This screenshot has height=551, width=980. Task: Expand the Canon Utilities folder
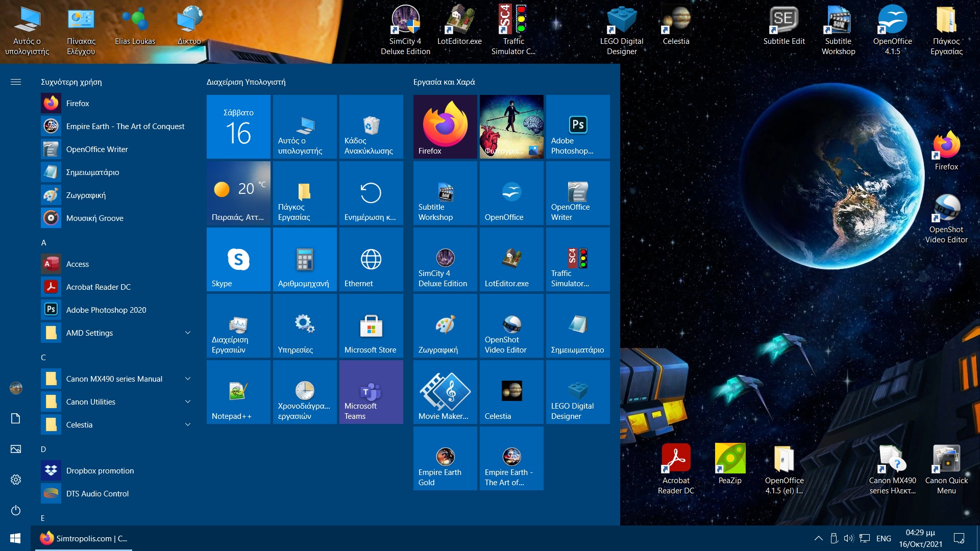pos(117,402)
